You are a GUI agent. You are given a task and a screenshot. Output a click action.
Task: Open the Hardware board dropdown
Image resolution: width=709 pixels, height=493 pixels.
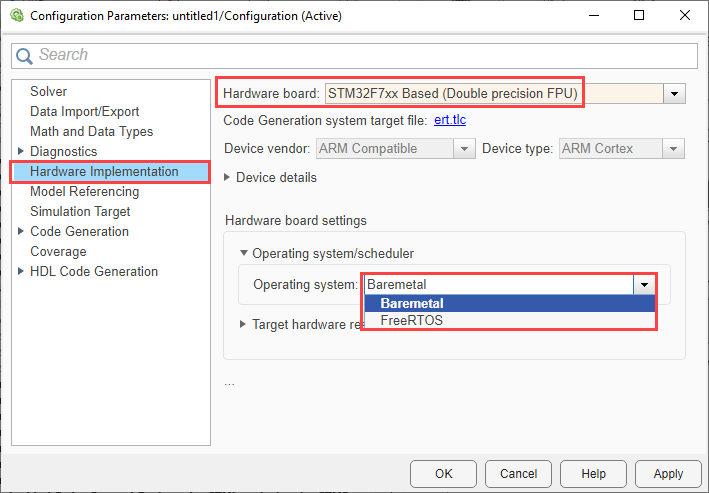(675, 93)
